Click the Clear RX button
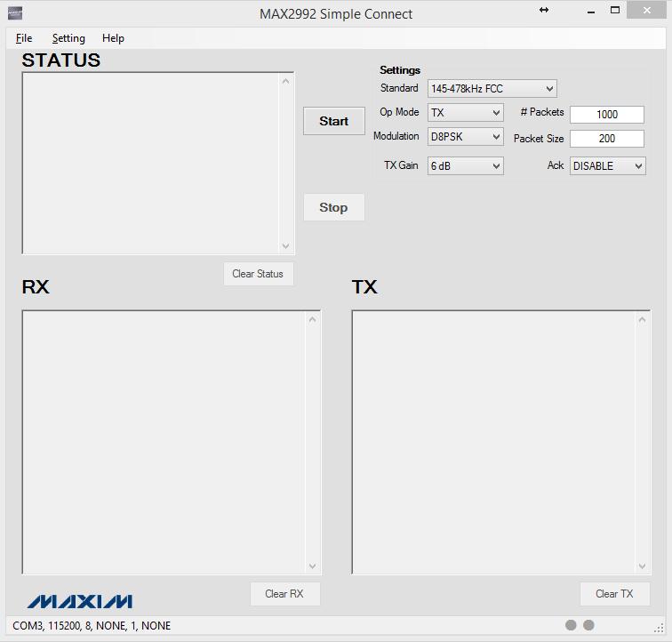This screenshot has height=642, width=672. pos(284,594)
